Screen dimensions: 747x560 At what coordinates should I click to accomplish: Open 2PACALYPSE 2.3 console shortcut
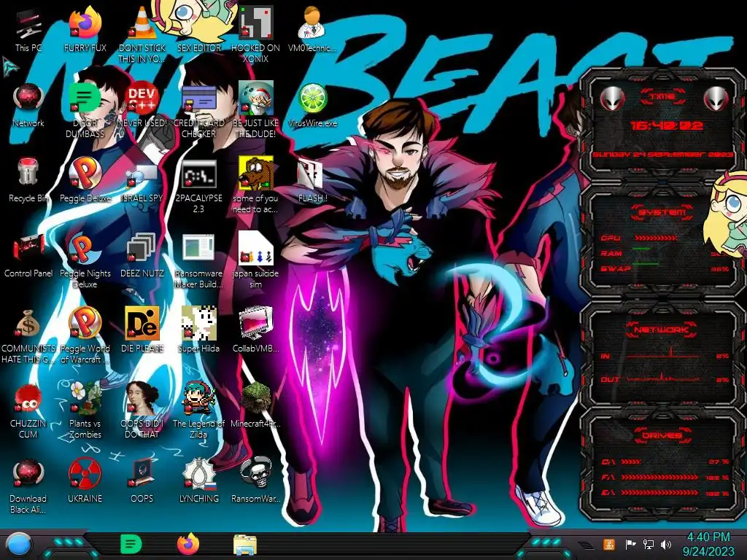click(198, 187)
